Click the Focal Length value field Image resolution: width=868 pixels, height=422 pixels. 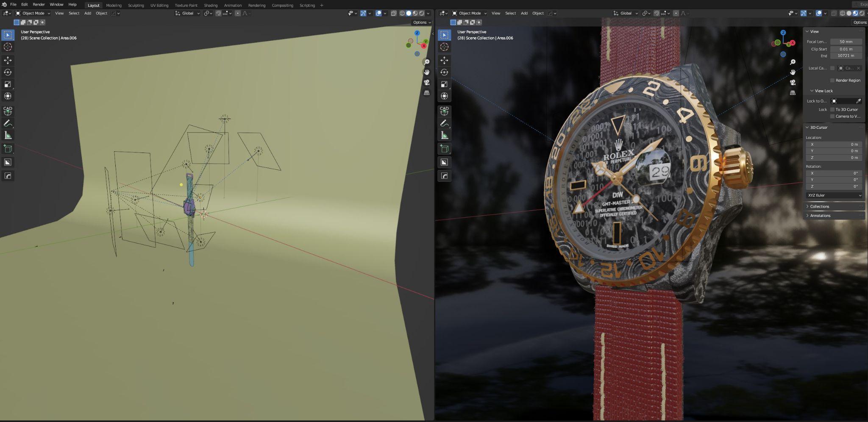coord(846,42)
